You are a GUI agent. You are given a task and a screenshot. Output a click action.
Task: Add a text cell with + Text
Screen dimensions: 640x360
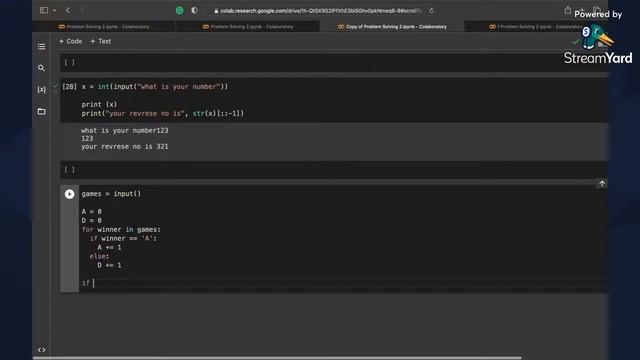point(100,41)
